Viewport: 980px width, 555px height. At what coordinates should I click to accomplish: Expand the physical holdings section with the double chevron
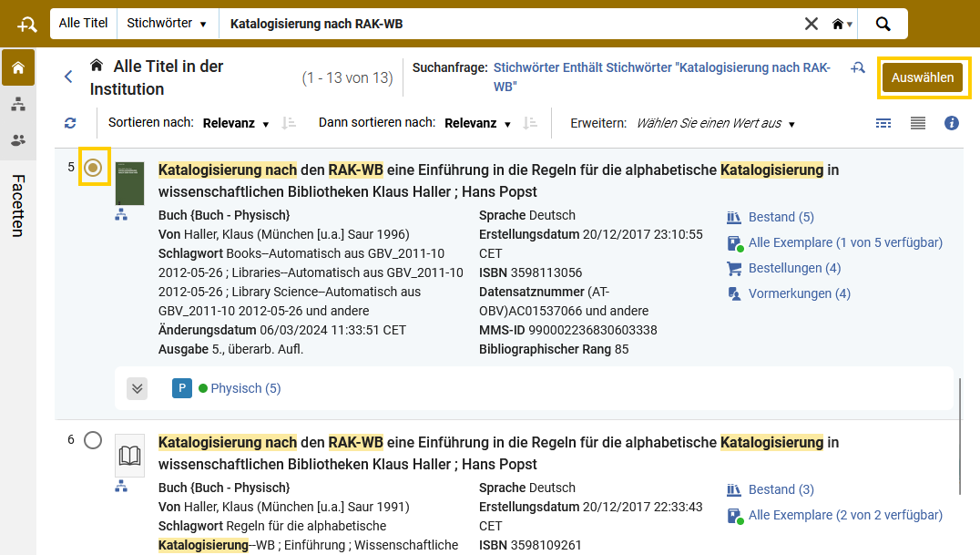[x=137, y=388]
